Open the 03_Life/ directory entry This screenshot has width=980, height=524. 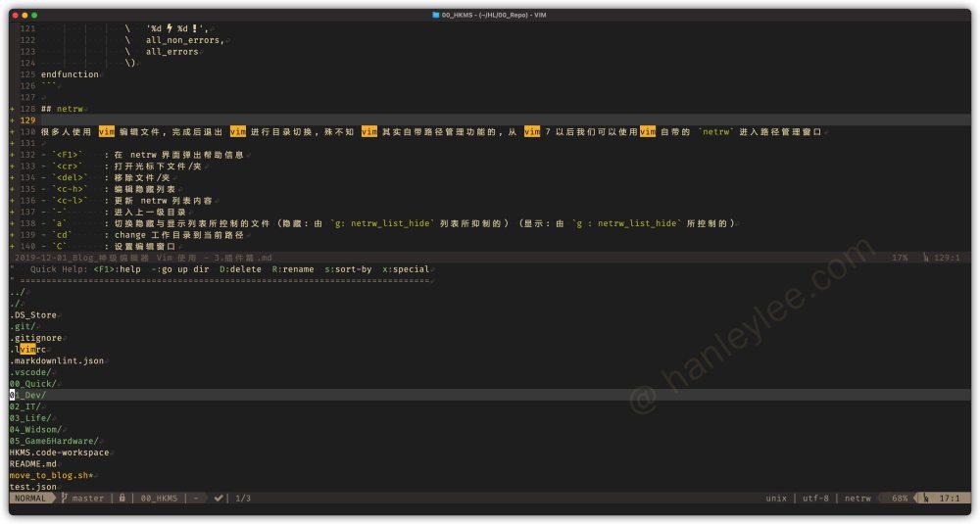(30, 418)
